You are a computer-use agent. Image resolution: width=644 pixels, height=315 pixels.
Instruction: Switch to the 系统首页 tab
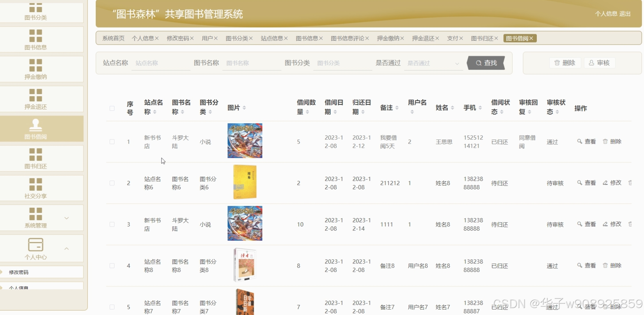pyautogui.click(x=113, y=38)
